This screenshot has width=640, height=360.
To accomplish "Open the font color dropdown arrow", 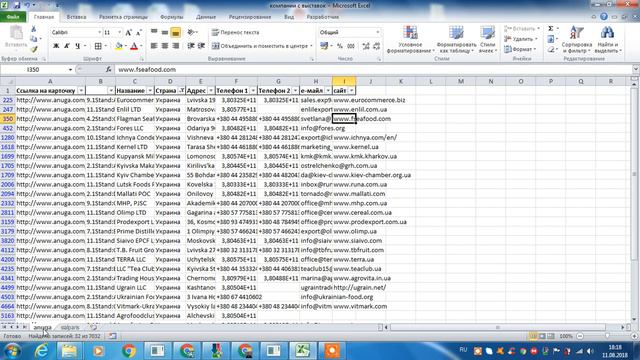I will point(141,46).
